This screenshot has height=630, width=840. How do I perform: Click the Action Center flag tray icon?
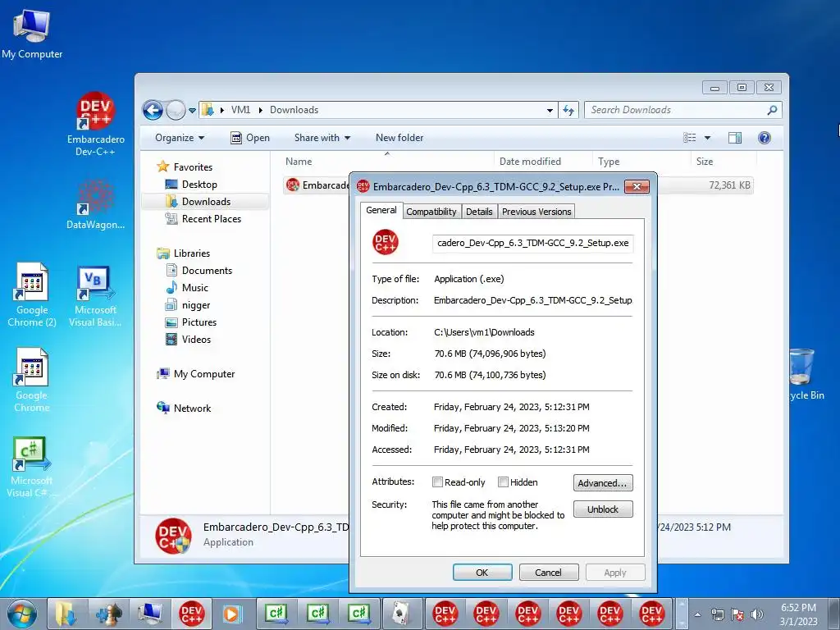(737, 614)
